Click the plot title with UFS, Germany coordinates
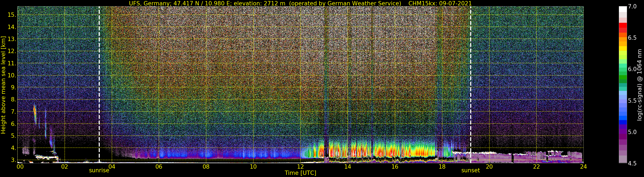This screenshot has width=644, height=177. [300, 3]
